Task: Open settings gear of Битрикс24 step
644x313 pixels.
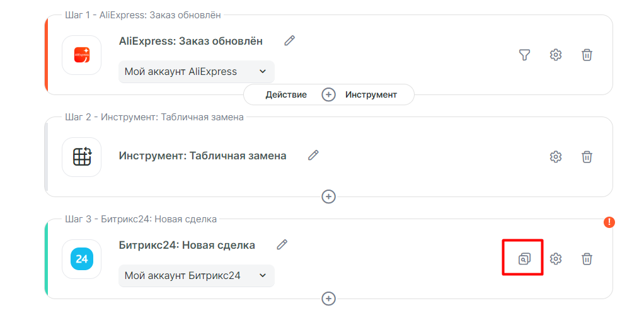Action: 555,259
